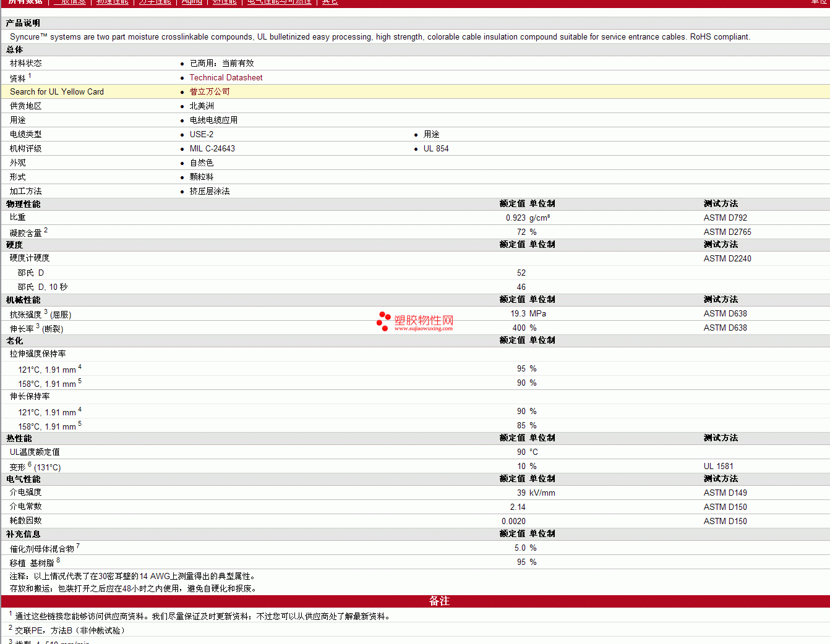Screen dimensions: 830x644
Task: Click the 北美洲 availability value
Action: tap(202, 106)
